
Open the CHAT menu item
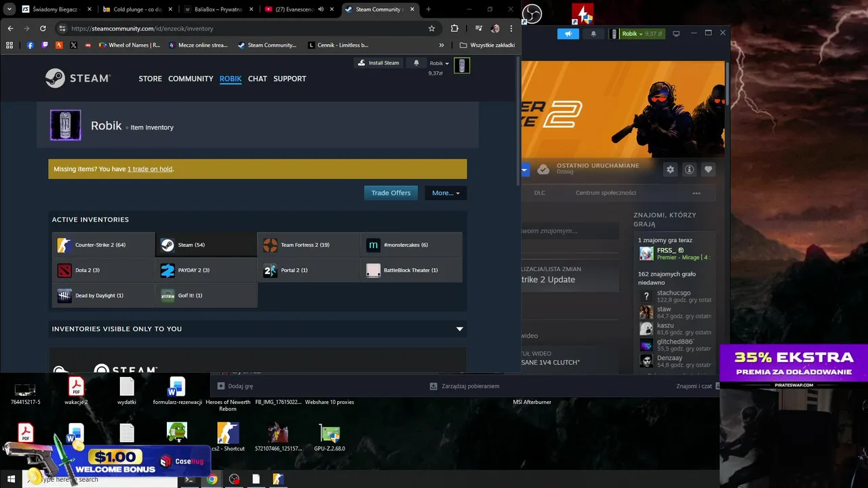click(258, 79)
